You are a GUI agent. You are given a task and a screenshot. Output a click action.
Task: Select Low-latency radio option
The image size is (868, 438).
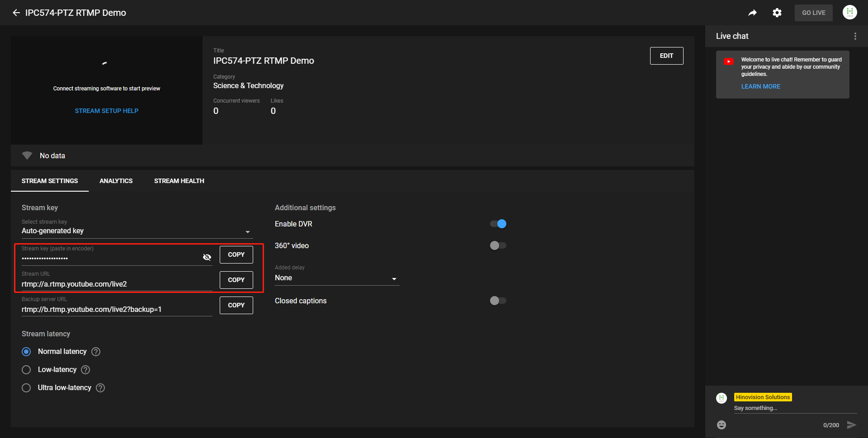click(x=26, y=370)
